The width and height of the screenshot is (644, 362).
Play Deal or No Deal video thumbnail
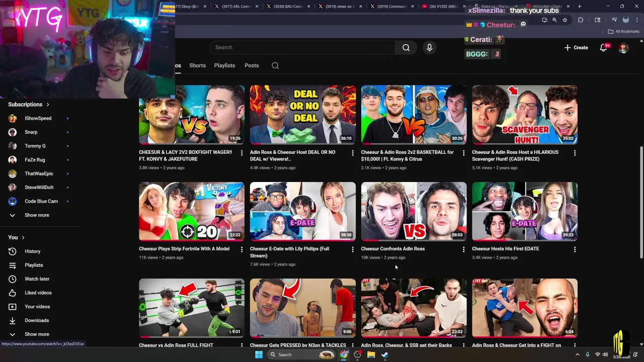(x=302, y=115)
